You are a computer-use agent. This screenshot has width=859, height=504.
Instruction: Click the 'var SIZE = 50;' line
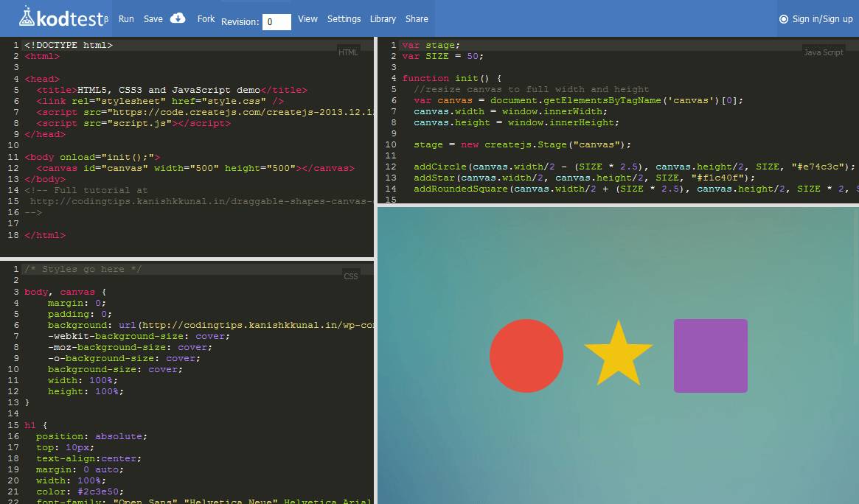442,56
